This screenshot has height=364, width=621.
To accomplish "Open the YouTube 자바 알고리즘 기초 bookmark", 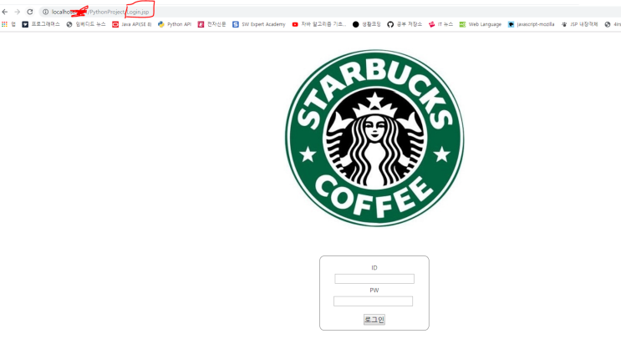I will [x=318, y=24].
